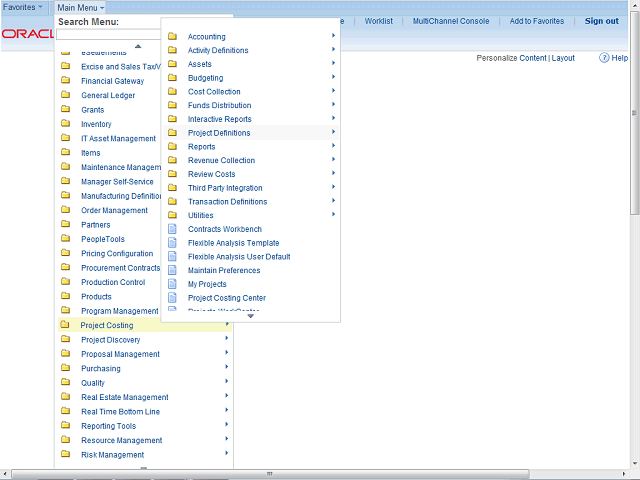Click the Personalize Layout link
The height and width of the screenshot is (480, 640).
563,58
